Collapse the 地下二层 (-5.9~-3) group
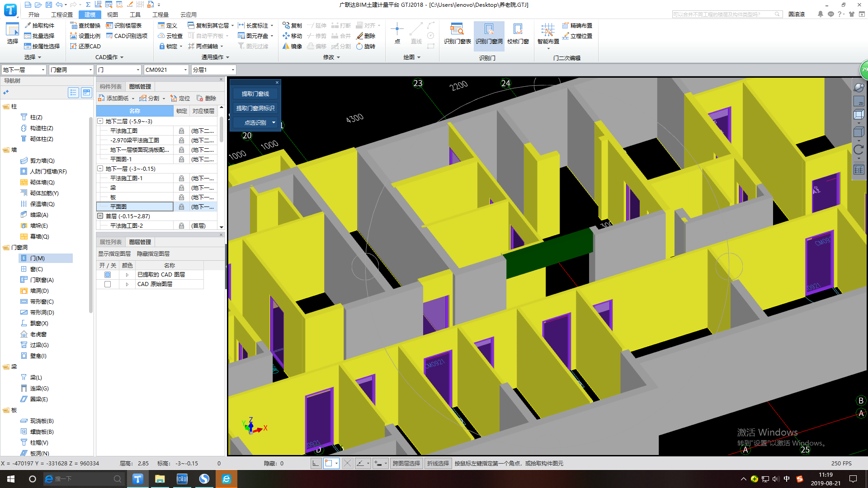The height and width of the screenshot is (488, 868). (x=100, y=121)
